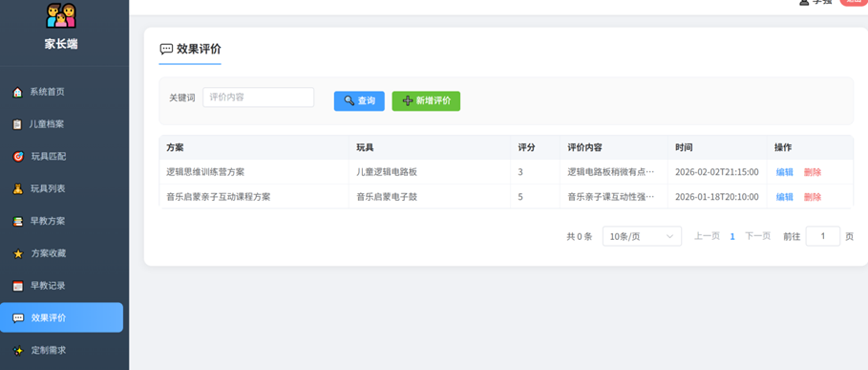This screenshot has width=868, height=370.
Task: Navigate to 早教方案 menu item
Action: pos(61,221)
